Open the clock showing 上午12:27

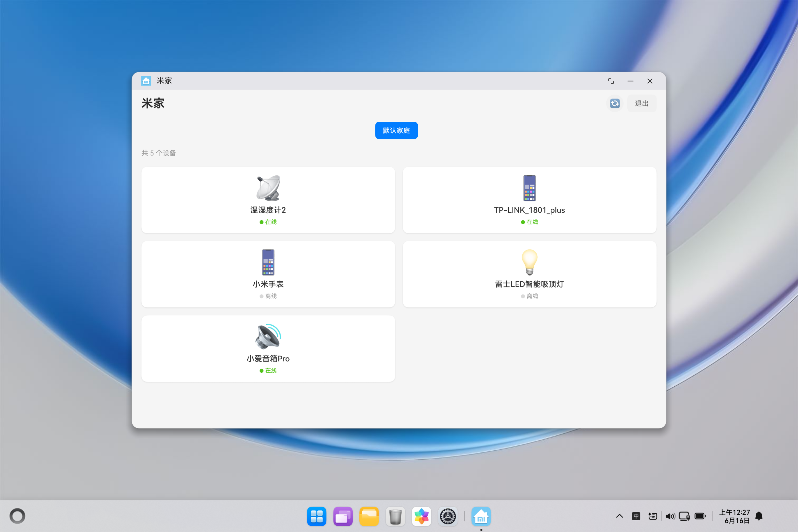click(735, 516)
